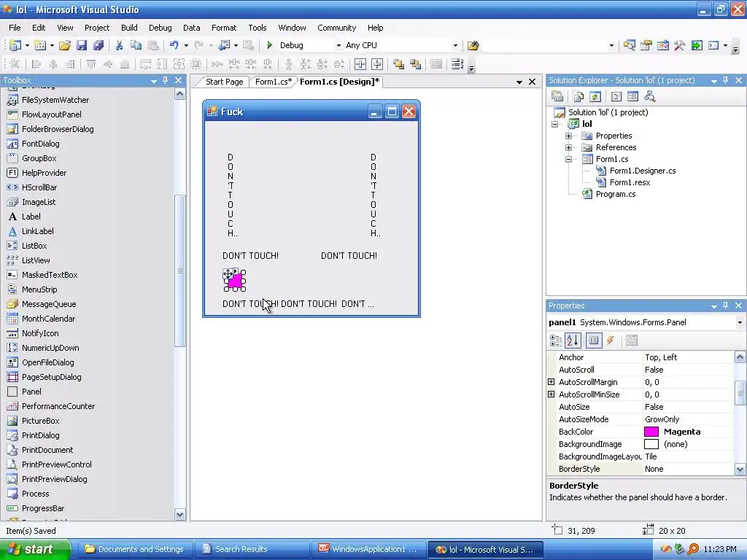Click Refresh in Solution Explorer toolbar
The height and width of the screenshot is (560, 747).
(x=595, y=97)
